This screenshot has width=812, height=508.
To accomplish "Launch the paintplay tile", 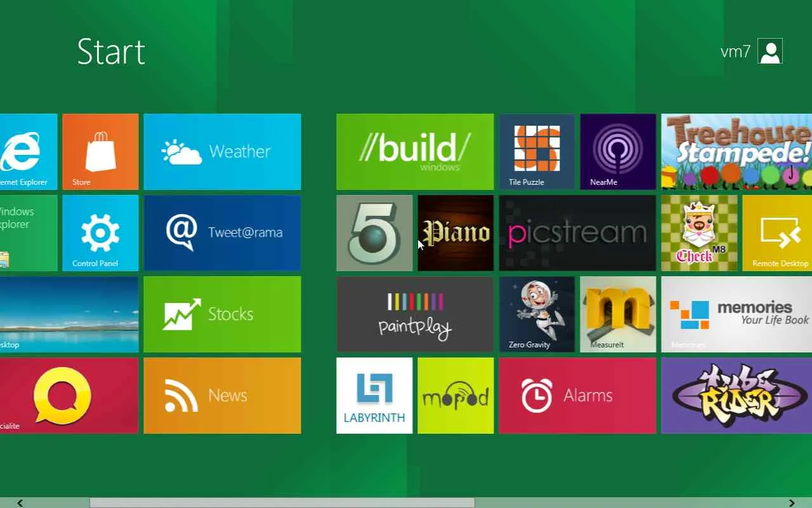I will coord(415,314).
